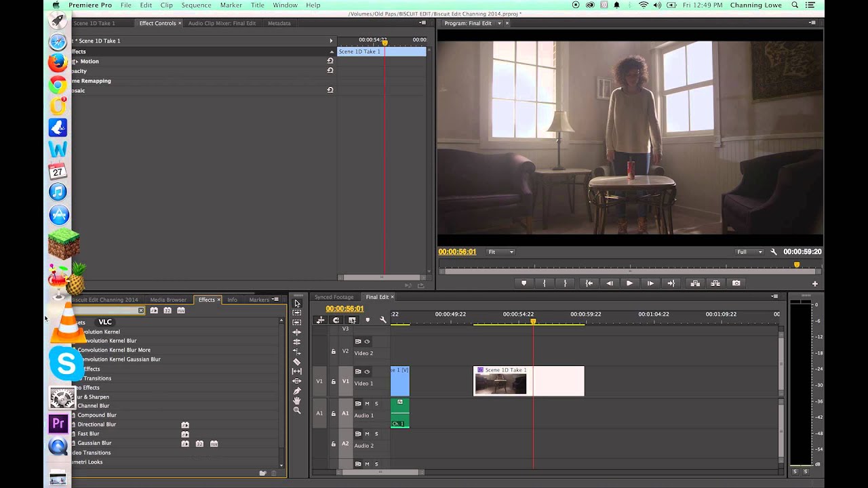Select the Zoom tool magnifier
This screenshot has height=488, width=868.
point(297,411)
